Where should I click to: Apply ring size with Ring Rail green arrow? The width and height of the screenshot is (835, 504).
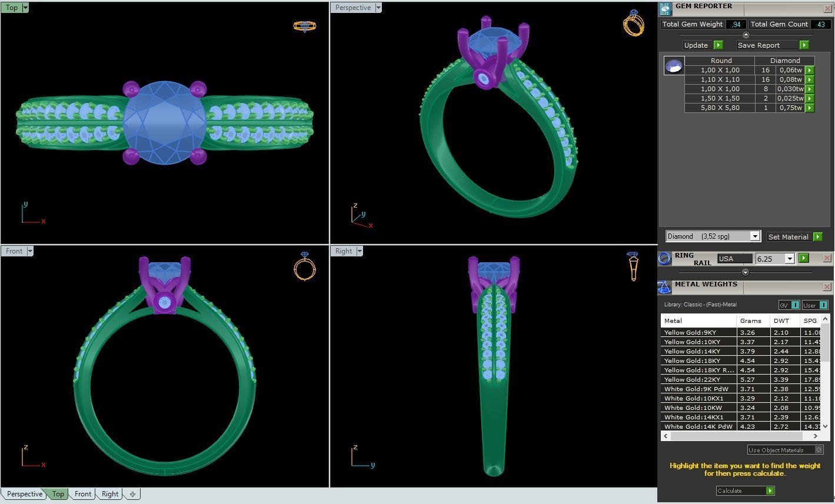pyautogui.click(x=804, y=258)
